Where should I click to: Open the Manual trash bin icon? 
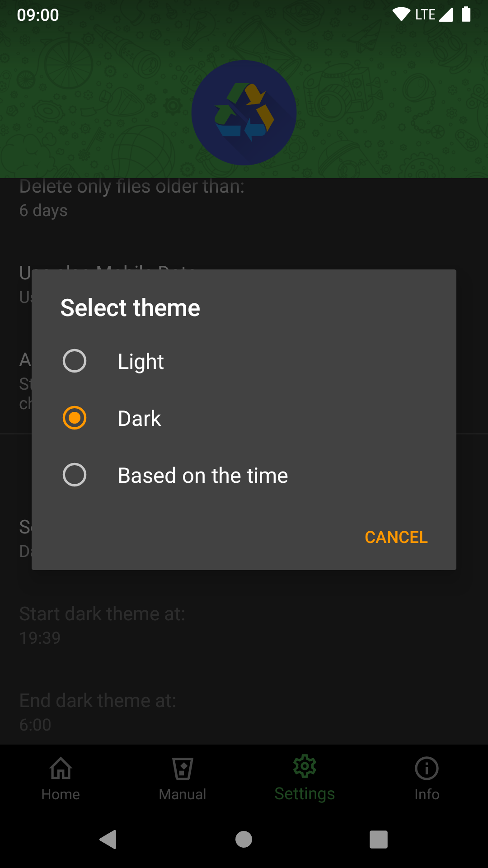coord(183,769)
